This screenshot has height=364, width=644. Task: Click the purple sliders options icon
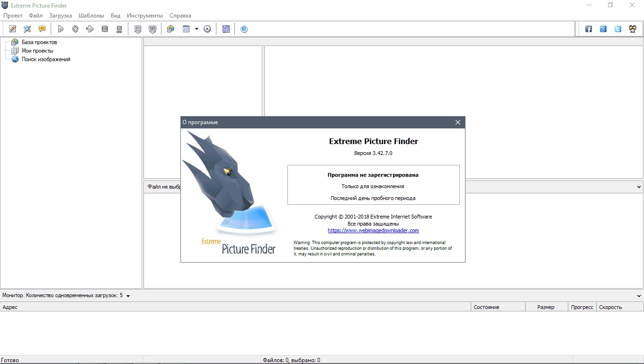(226, 29)
